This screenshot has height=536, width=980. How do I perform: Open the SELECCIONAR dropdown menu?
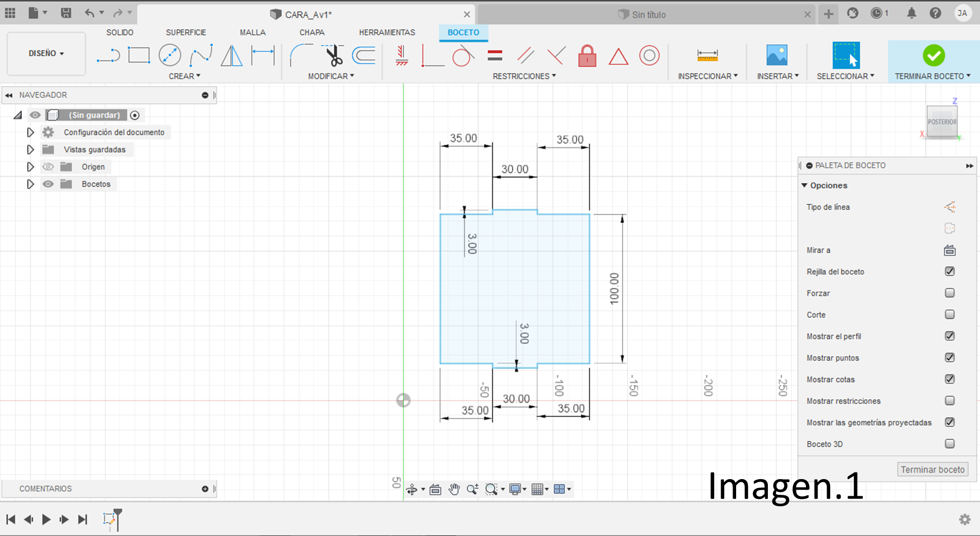pyautogui.click(x=846, y=76)
